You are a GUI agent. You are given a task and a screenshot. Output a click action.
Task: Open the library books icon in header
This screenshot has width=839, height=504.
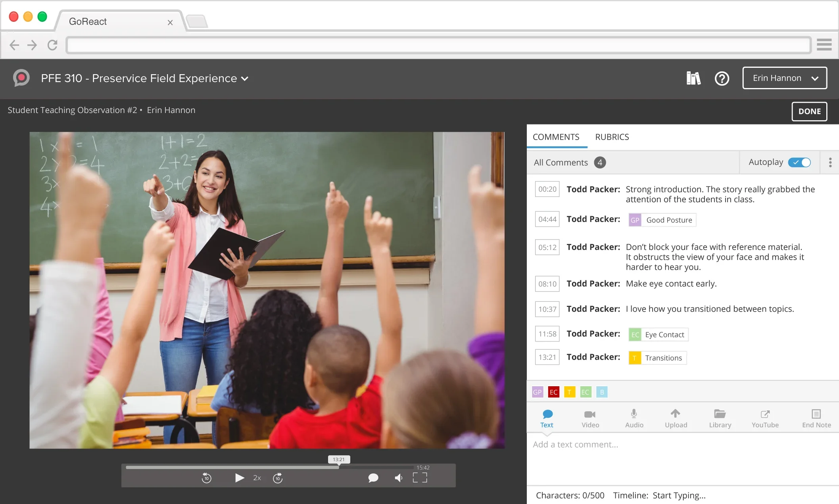693,78
